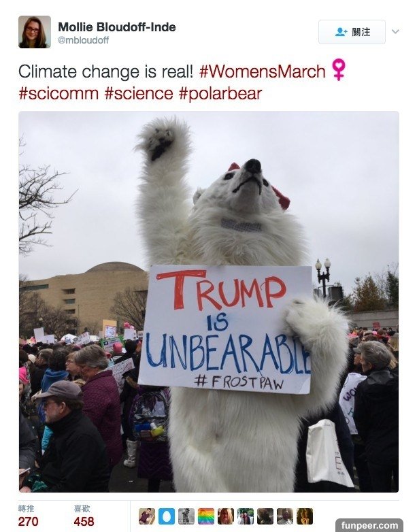
Task: Open the #scicomm hashtag link
Action: (x=59, y=93)
